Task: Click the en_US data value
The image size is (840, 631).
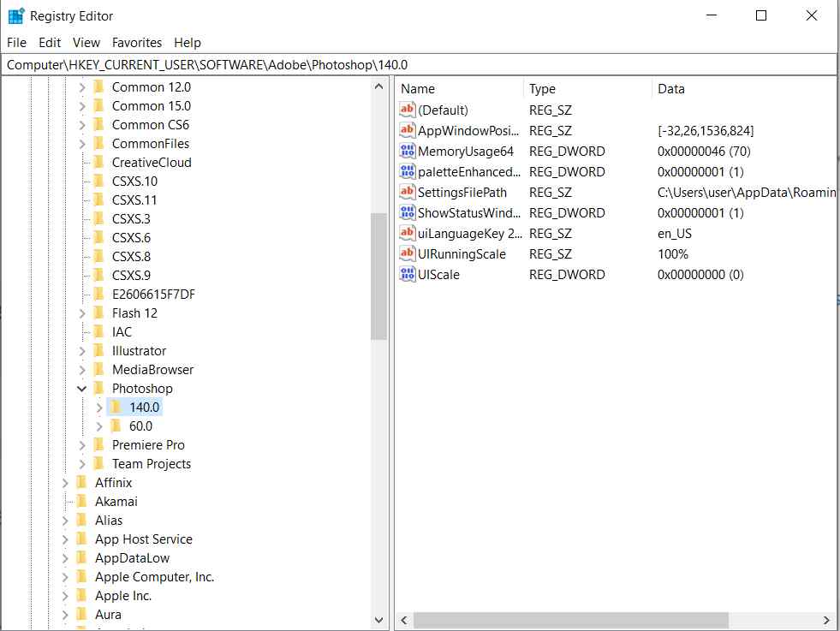Action: [x=675, y=234]
